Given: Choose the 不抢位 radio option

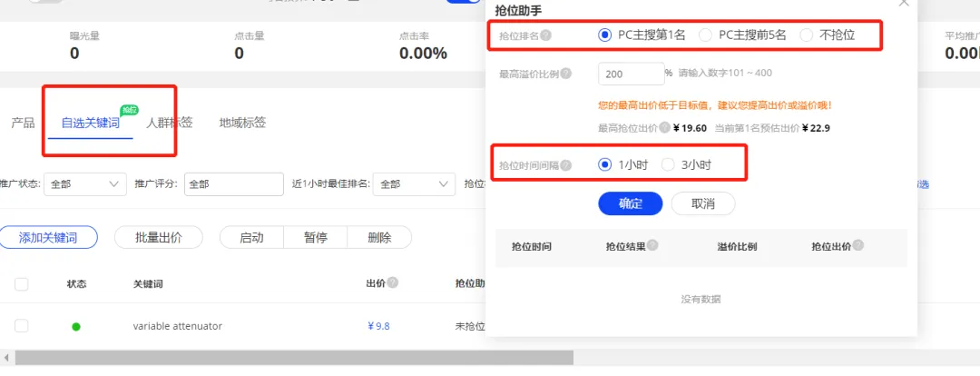Looking at the screenshot, I should [x=807, y=35].
